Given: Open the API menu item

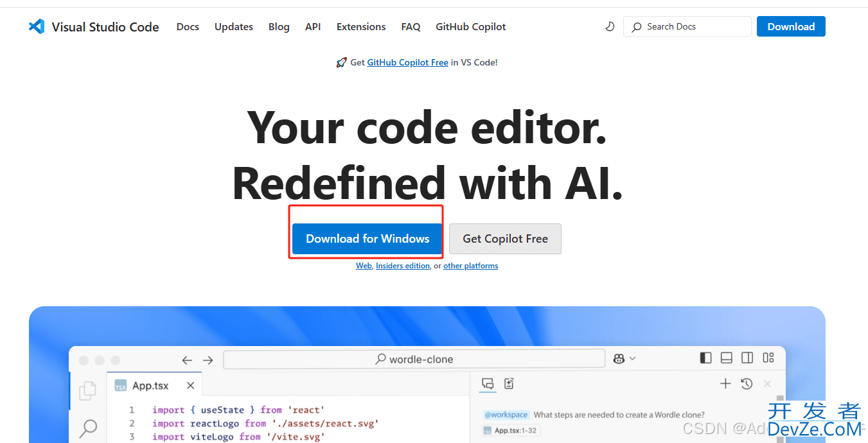Looking at the screenshot, I should [313, 26].
